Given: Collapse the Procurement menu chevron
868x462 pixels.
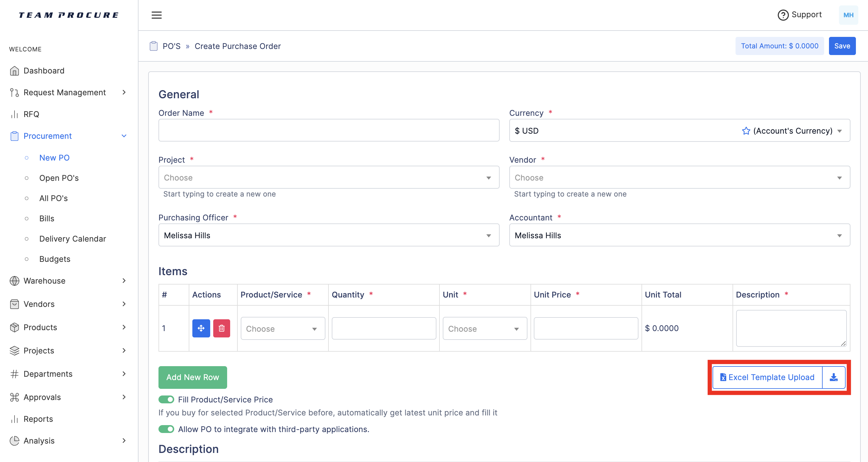Looking at the screenshot, I should click(x=124, y=136).
